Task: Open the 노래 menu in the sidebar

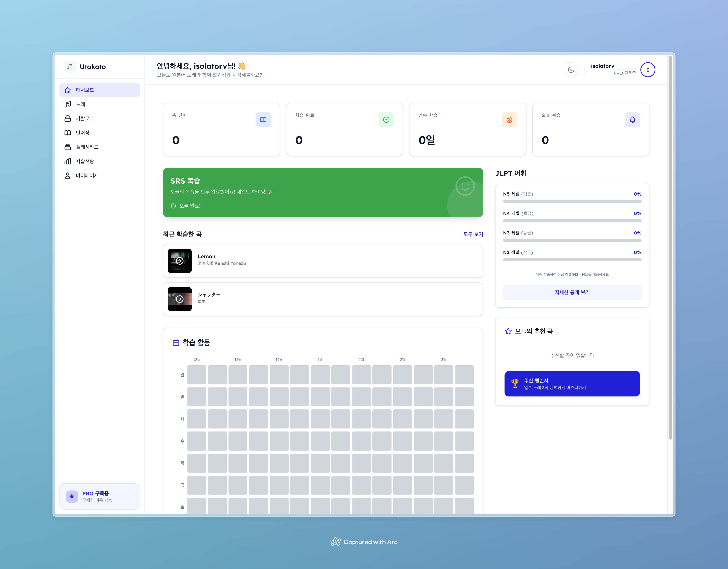Action: click(80, 104)
